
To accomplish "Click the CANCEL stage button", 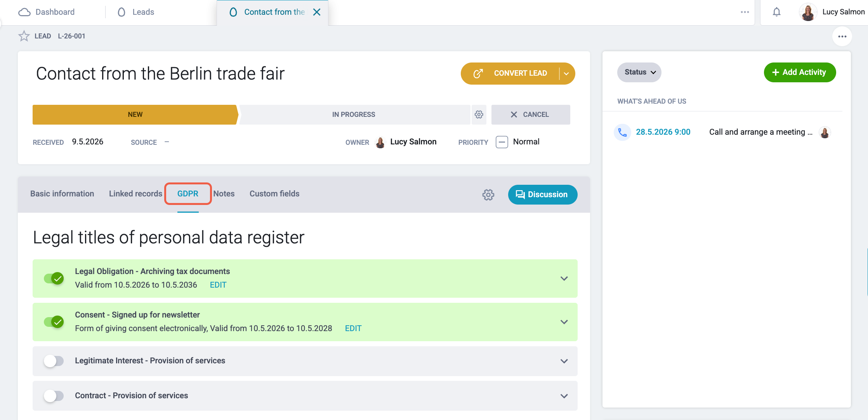I will pos(531,115).
